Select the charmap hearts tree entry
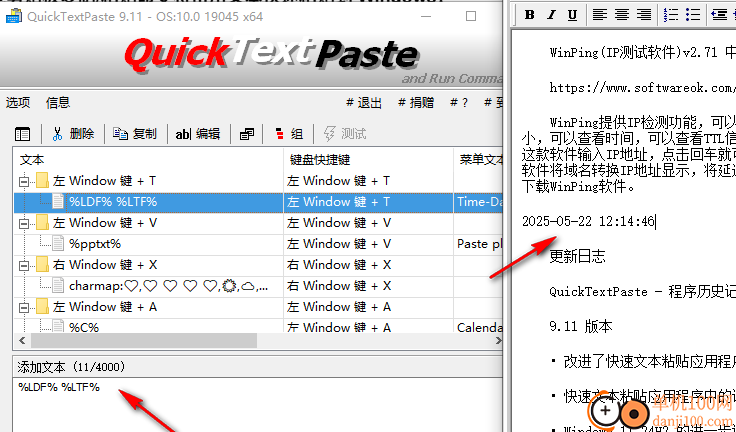Viewport: 736px width, 432px height. click(169, 286)
